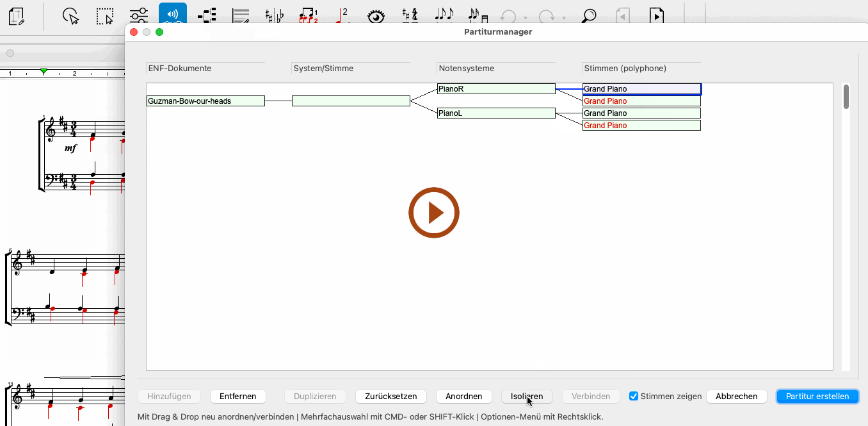Open the undo history dropdown arrow

[526, 18]
